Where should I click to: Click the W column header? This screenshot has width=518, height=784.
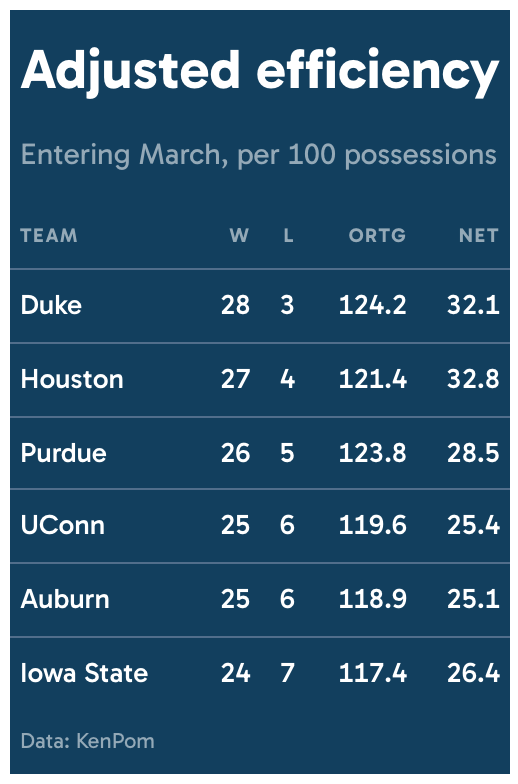[240, 236]
